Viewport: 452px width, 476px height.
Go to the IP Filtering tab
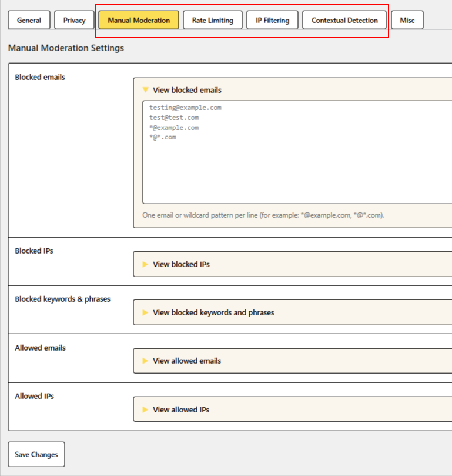[x=272, y=20]
